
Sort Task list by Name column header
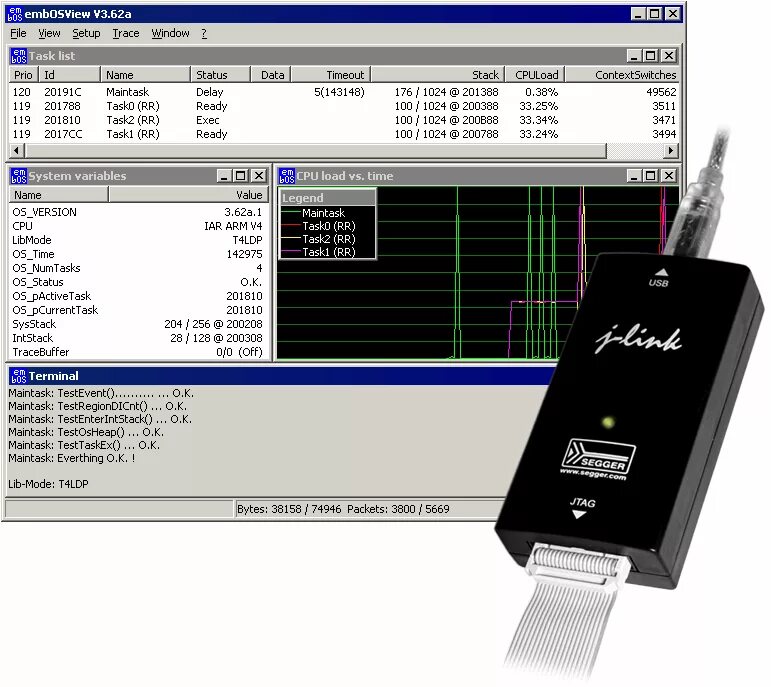145,75
